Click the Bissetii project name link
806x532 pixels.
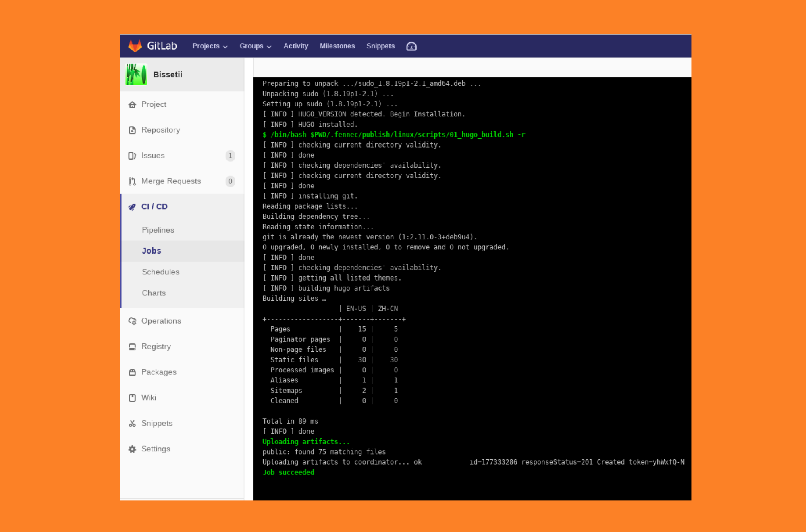point(168,75)
